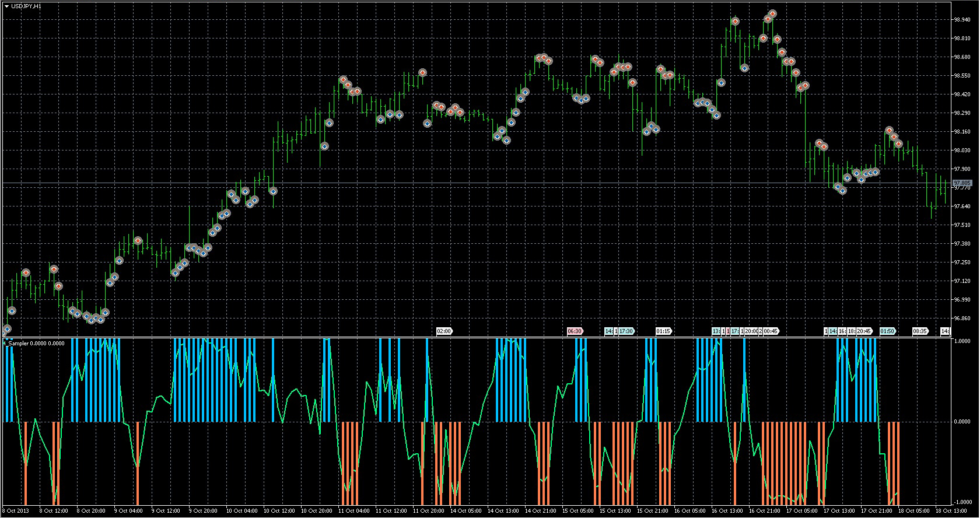The height and width of the screenshot is (518, 980).
Task: Click the blue arrow between the two highest peaks
Action: click(x=744, y=68)
